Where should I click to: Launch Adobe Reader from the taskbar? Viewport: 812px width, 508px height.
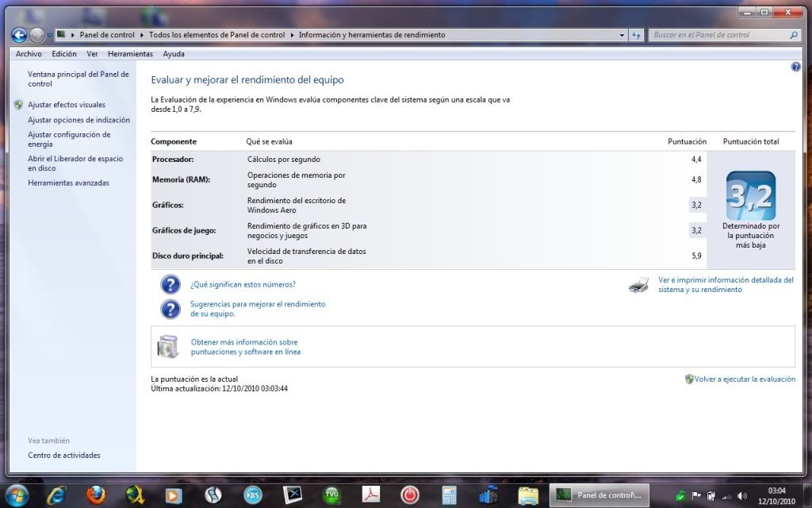(x=371, y=495)
